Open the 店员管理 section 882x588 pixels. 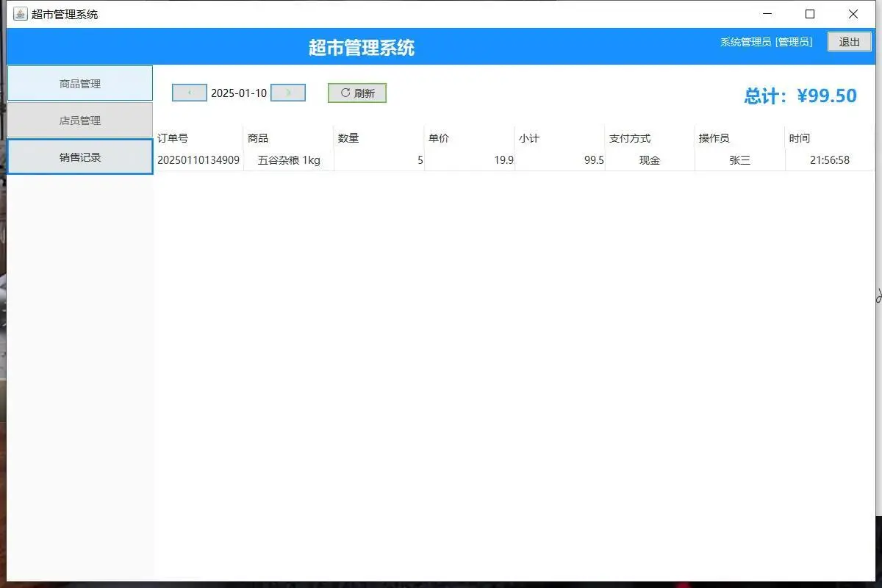click(79, 120)
